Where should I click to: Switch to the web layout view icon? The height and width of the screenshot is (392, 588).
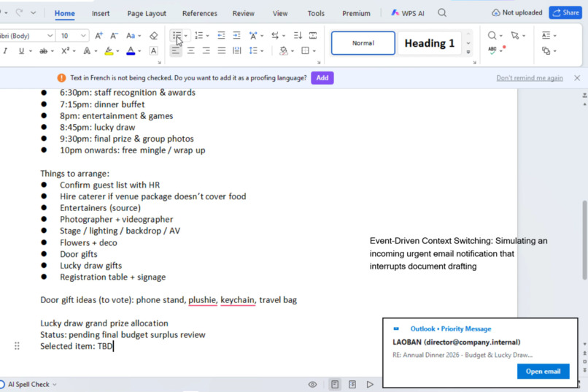(x=352, y=384)
